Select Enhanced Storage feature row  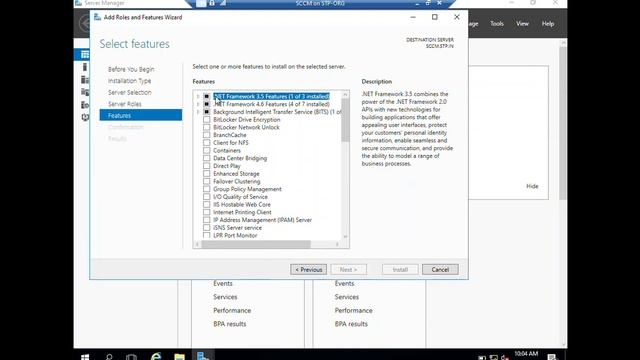tap(236, 174)
